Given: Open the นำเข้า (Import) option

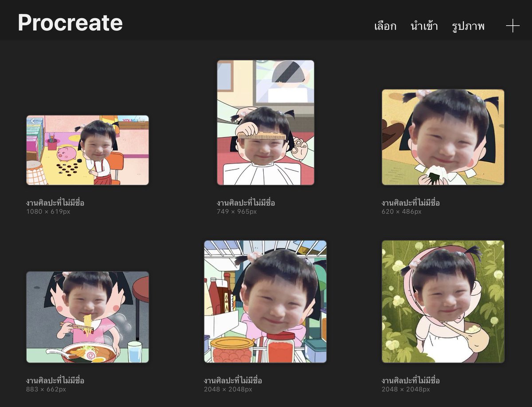Looking at the screenshot, I should pyautogui.click(x=424, y=26).
